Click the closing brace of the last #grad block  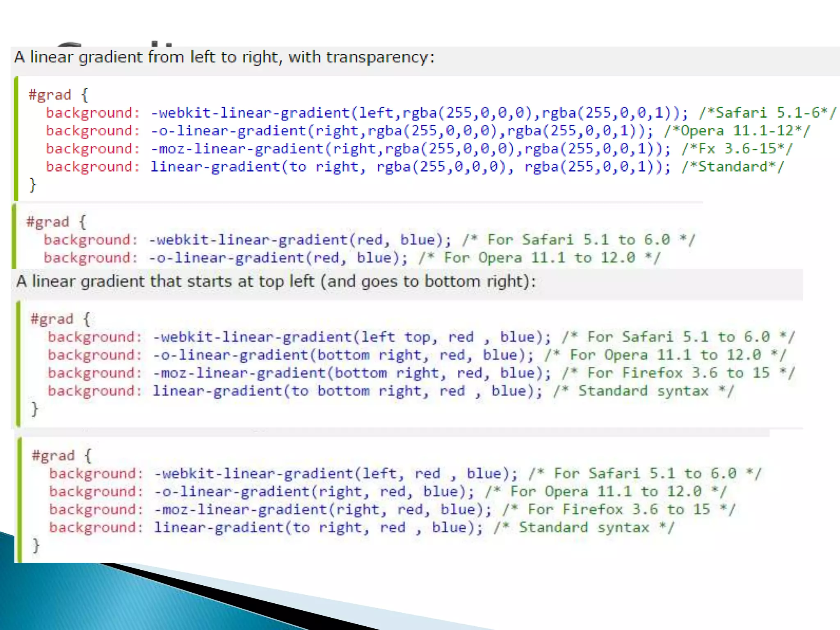36,546
